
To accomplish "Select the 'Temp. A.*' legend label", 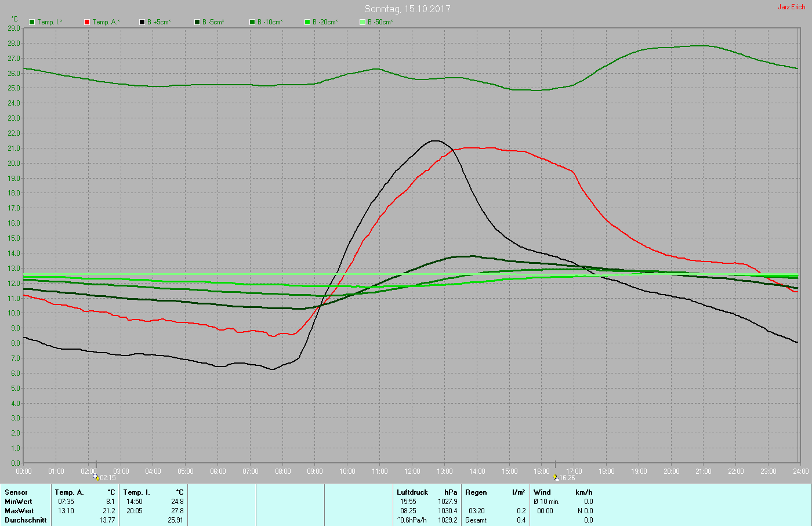I will pyautogui.click(x=106, y=22).
